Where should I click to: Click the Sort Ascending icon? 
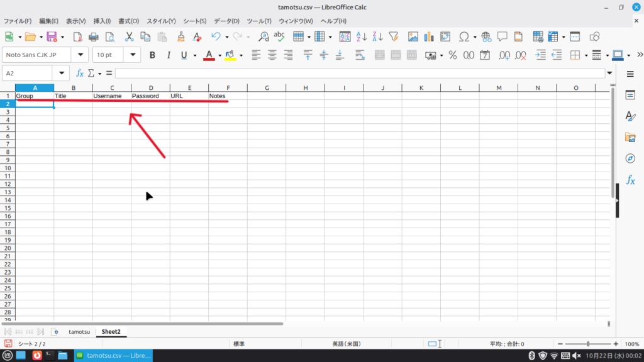pyautogui.click(x=362, y=36)
